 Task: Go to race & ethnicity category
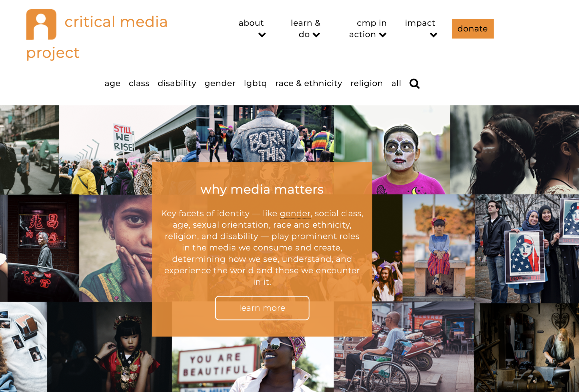[x=309, y=83]
